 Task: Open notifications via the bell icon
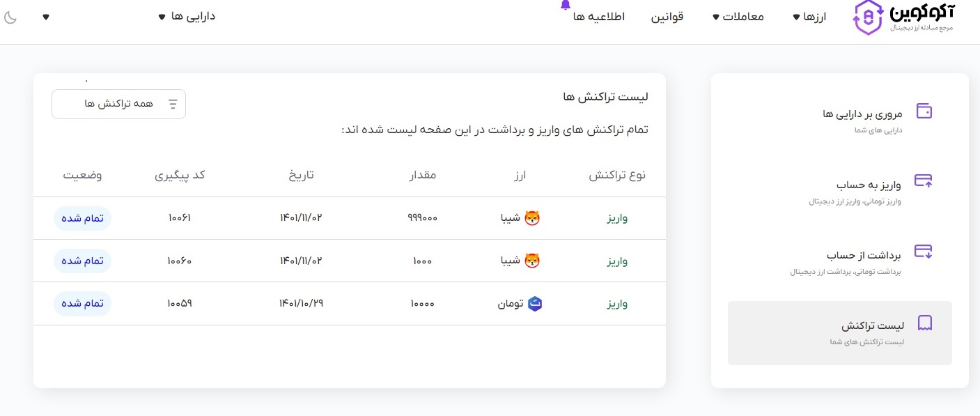tap(565, 6)
